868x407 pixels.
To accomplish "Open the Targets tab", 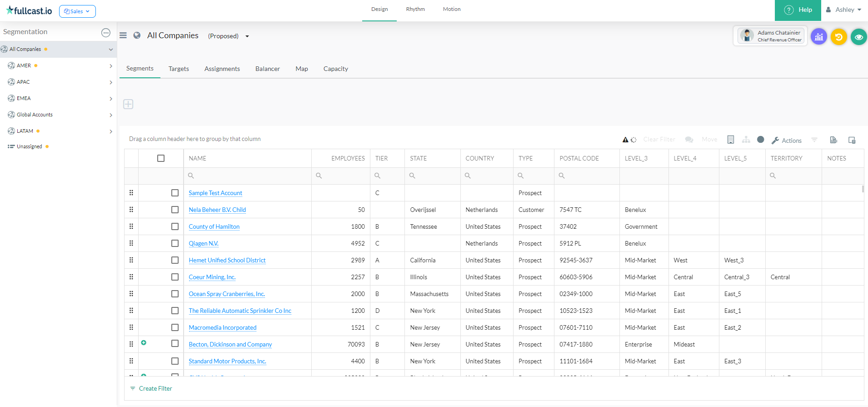I will (179, 69).
